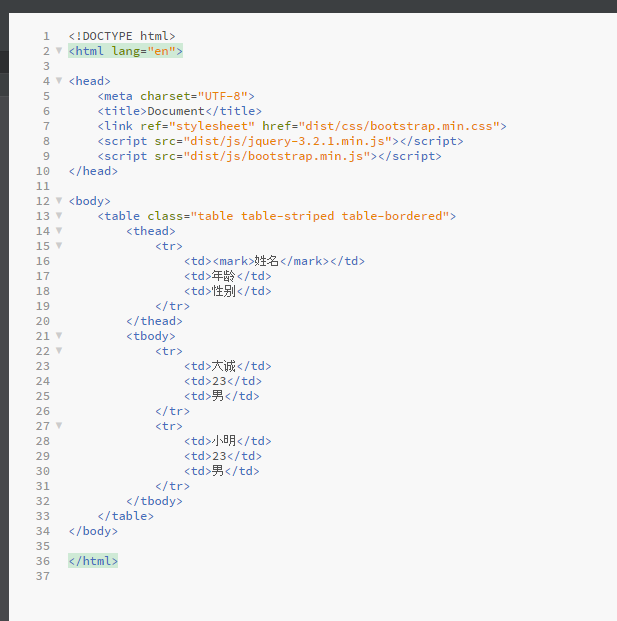Click line number 20 in the gutter
The height and width of the screenshot is (621, 617).
point(43,321)
